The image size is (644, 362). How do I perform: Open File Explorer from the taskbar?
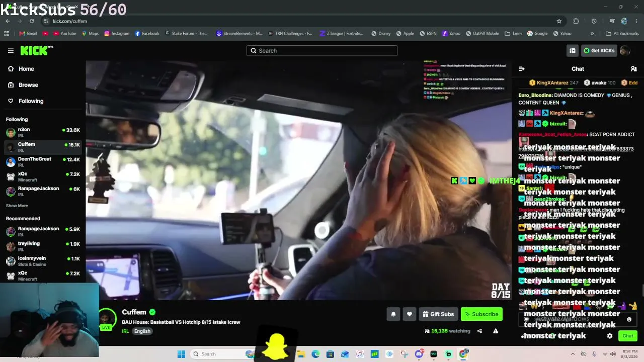301,354
